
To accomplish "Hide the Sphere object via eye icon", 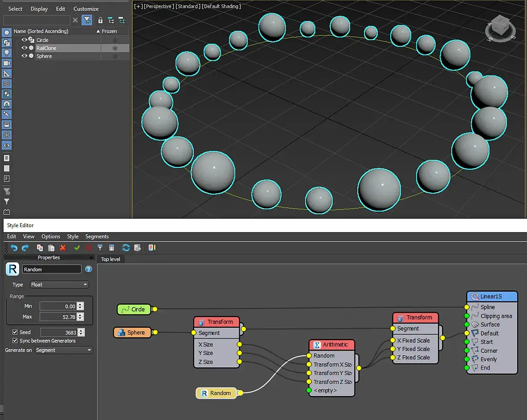I will pos(25,56).
